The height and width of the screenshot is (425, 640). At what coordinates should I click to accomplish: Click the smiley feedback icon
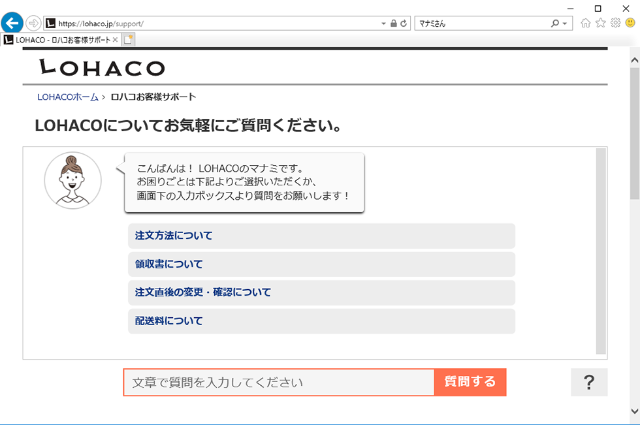629,22
